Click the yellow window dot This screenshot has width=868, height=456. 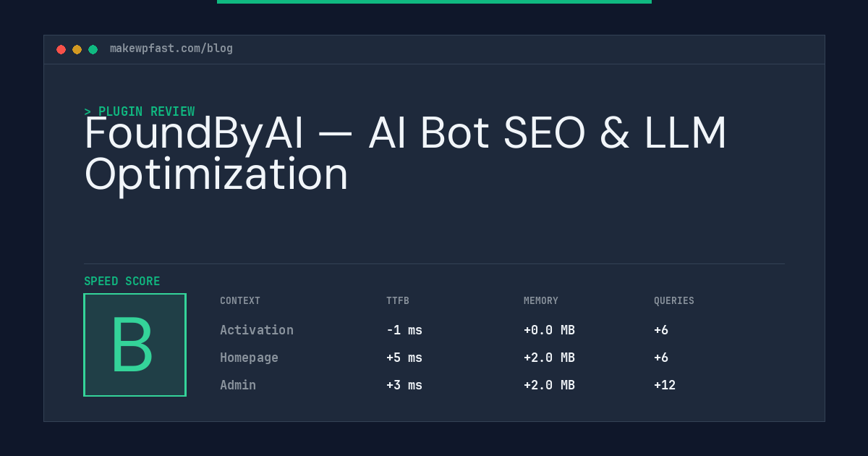tap(77, 49)
